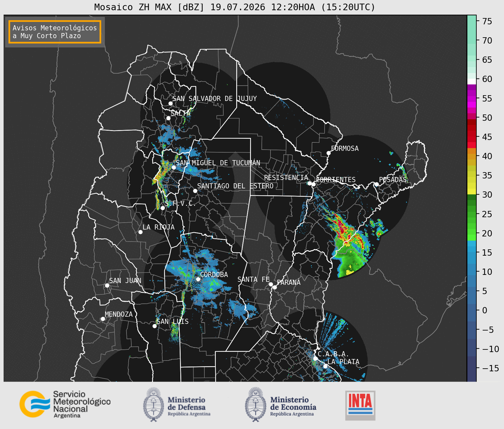Image resolution: width=504 pixels, height=429 pixels.
Task: Click the La Rioja city marker
Action: [x=140, y=232]
